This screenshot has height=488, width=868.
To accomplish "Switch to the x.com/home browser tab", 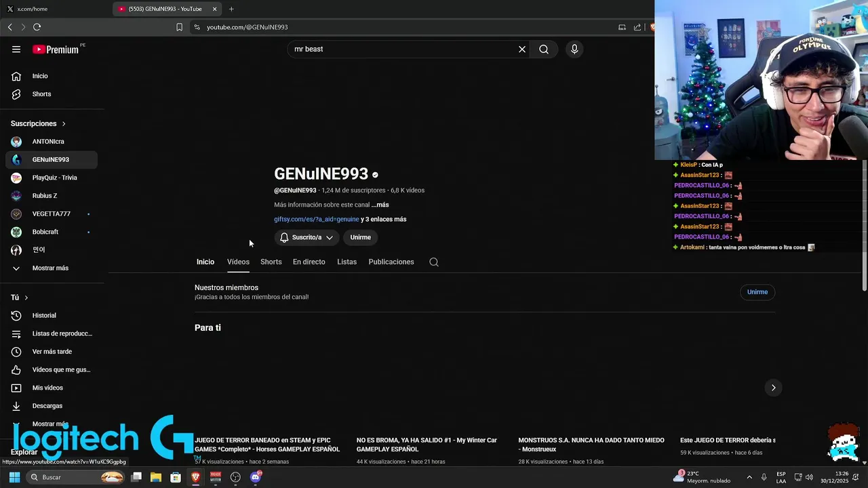I will (x=54, y=9).
